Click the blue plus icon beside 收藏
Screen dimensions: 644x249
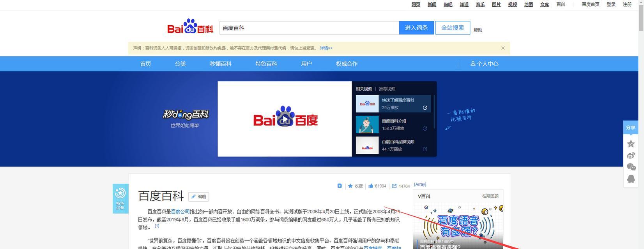(340, 186)
